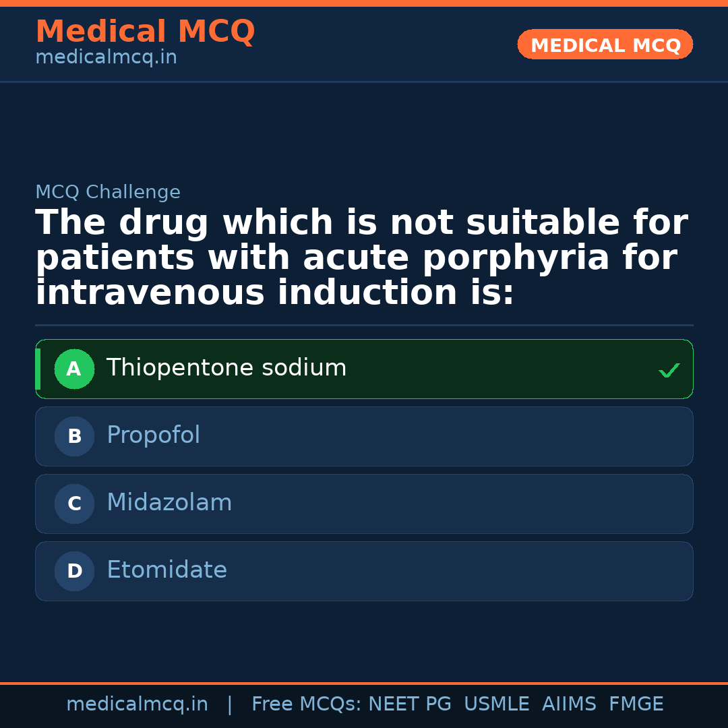728x728 pixels.
Task: Select the Etomidate answer option
Action: (x=166, y=570)
